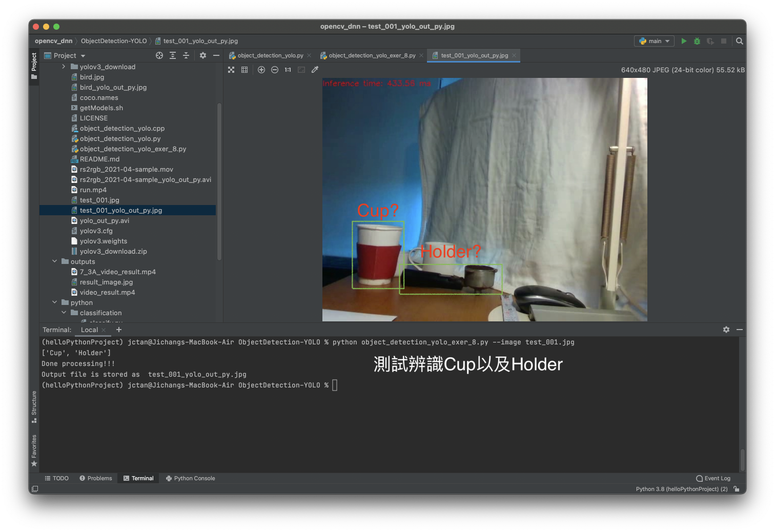The height and width of the screenshot is (532, 775).
Task: Toggle the Project side tool window
Action: coord(34,66)
